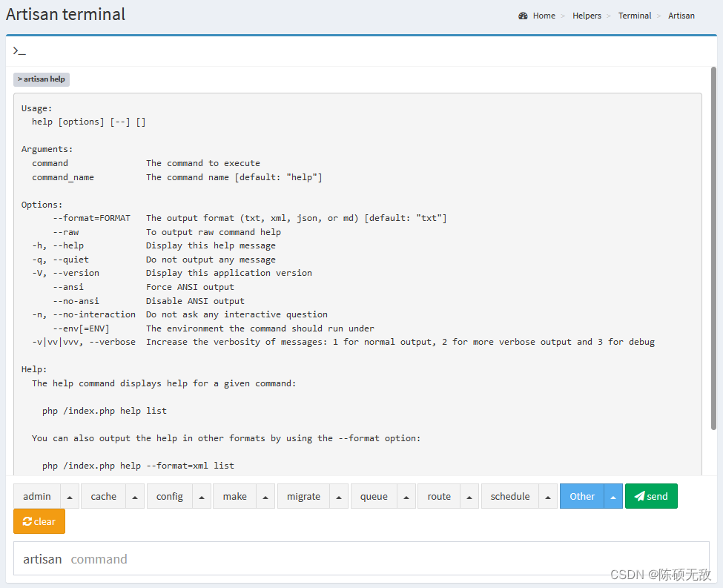Viewport: 723px width, 588px height.
Task: Expand the Other dropdown caret
Action: click(x=613, y=497)
